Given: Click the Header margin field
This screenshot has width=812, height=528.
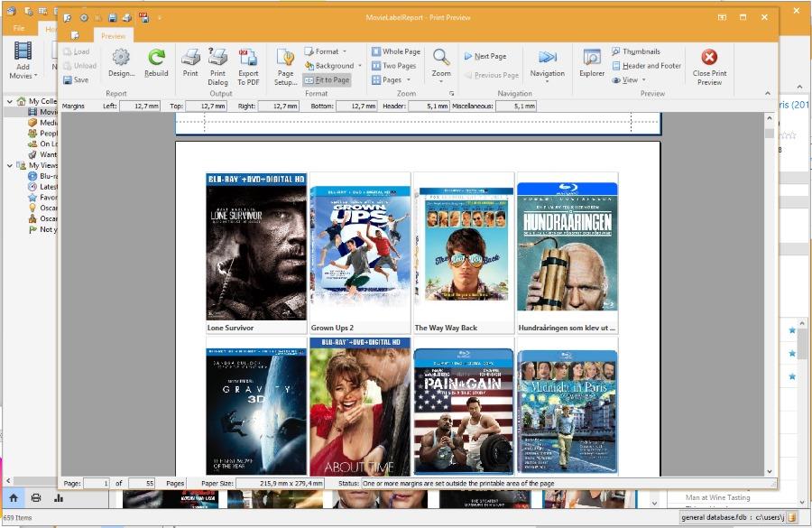Looking at the screenshot, I should coord(429,106).
